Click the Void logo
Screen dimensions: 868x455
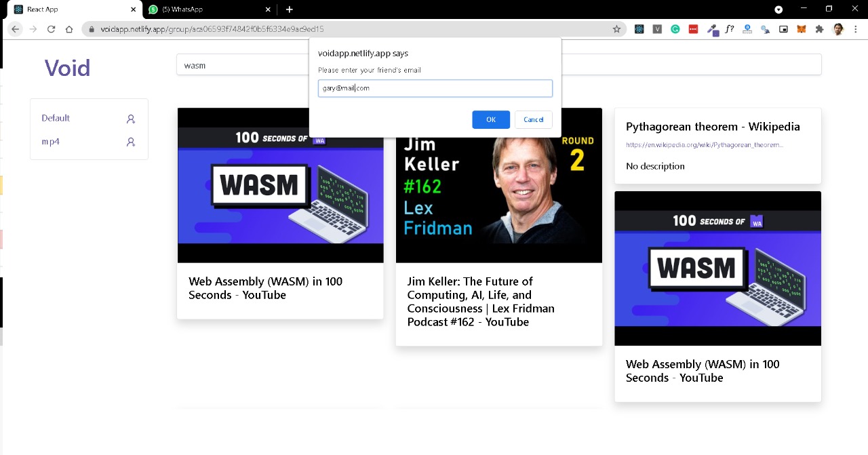[x=67, y=68]
